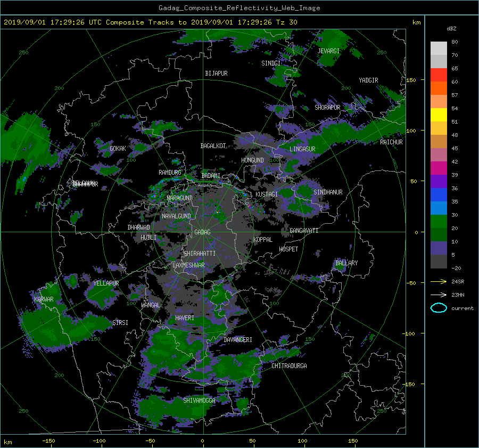The width and height of the screenshot is (479, 448).
Task: Click the YELLAPUR city label
Action: 106,283
